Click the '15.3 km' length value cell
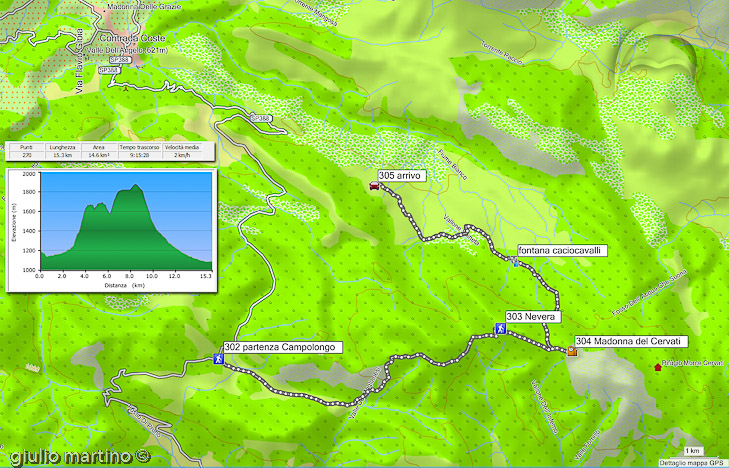729x468 pixels. click(62, 155)
